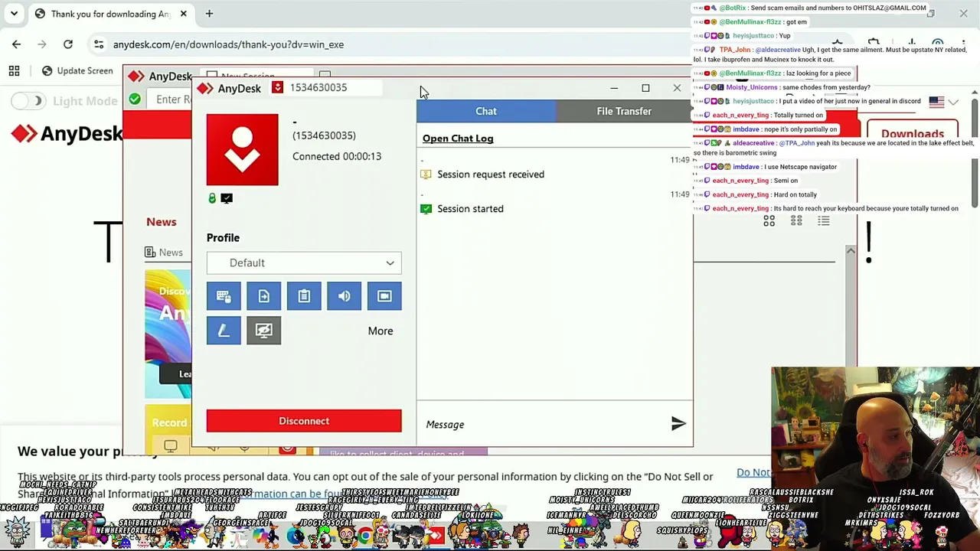Click the monitor icon at the bottom of main AnyDesk window
The height and width of the screenshot is (551, 980).
coord(171,445)
